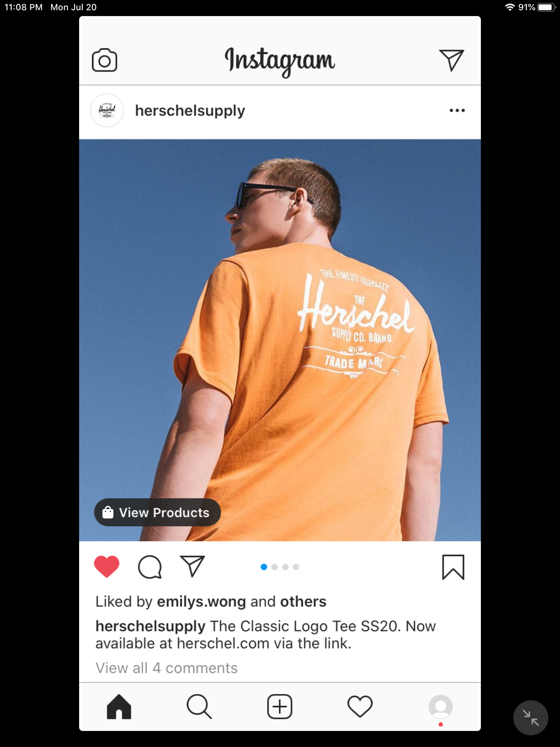560x747 pixels.
Task: Share post via paper plane below photo
Action: coord(192,566)
